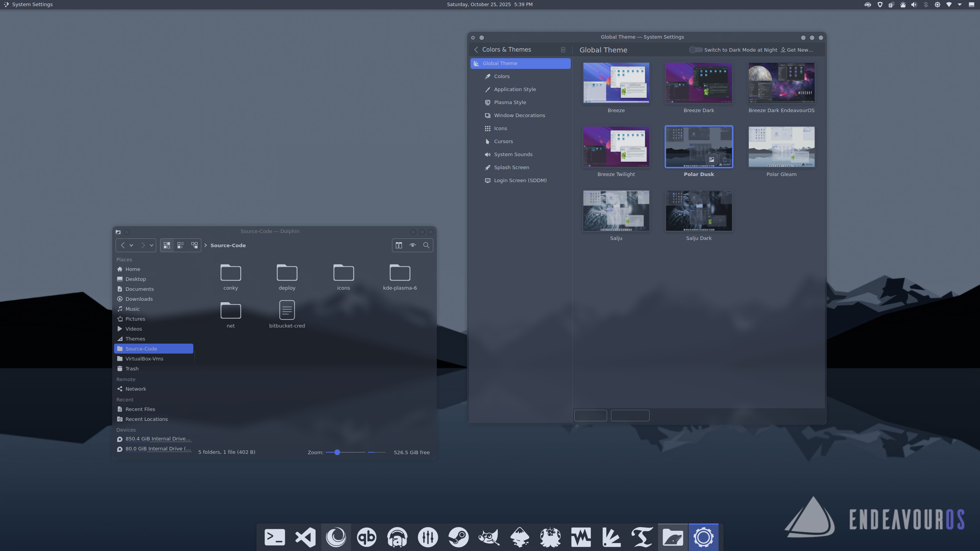Select Plasma Style in the sidebar
The height and width of the screenshot is (551, 980).
coord(510,102)
